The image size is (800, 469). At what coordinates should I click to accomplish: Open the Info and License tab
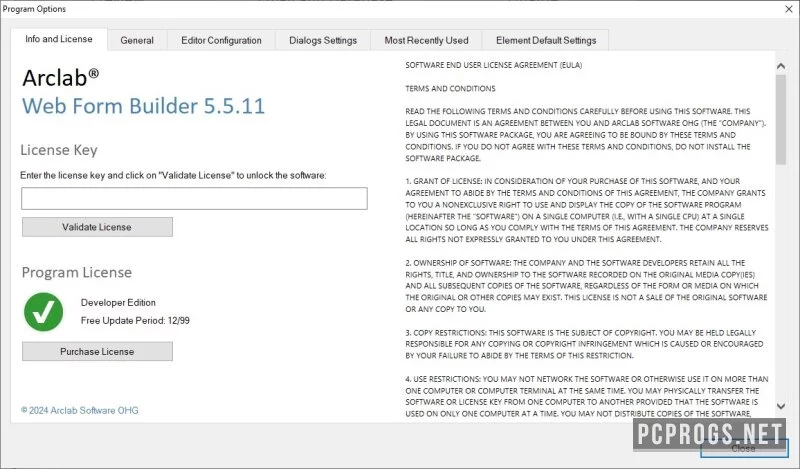coord(59,39)
